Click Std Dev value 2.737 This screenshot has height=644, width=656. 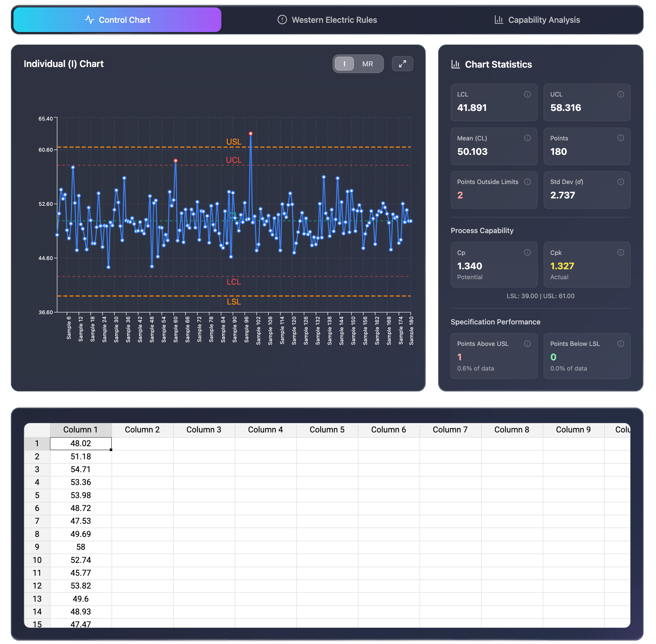(562, 195)
